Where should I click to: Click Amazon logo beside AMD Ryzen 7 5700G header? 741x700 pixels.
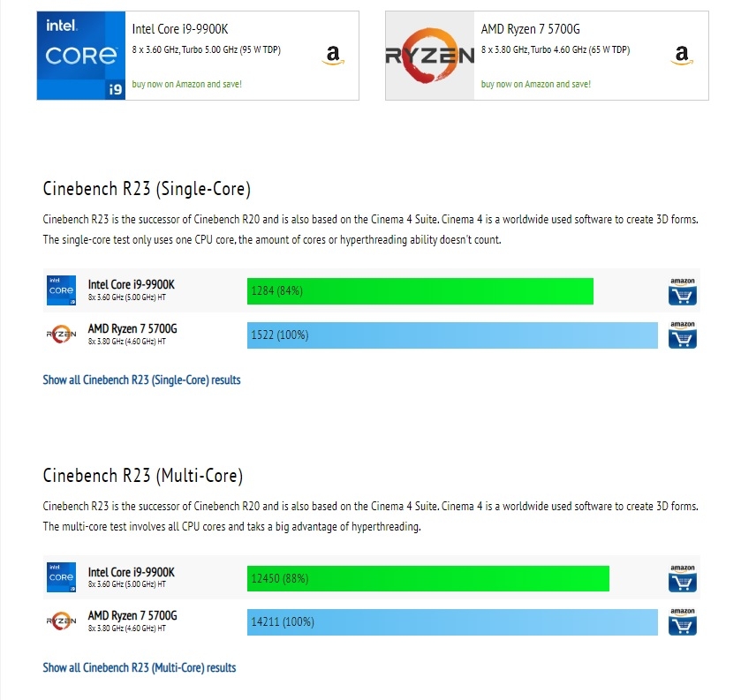(x=681, y=56)
